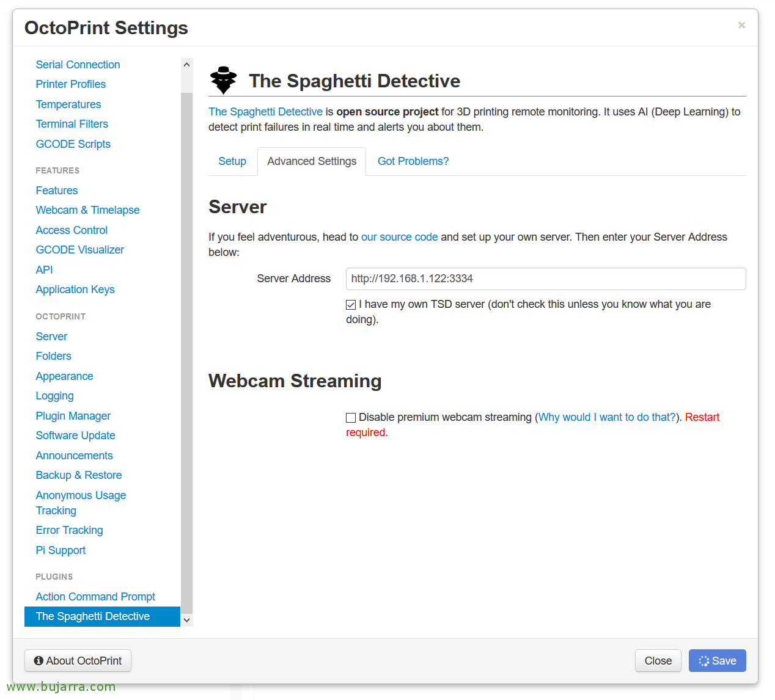Open Serial Connection settings
Screen dimensions: 775x700
click(78, 65)
